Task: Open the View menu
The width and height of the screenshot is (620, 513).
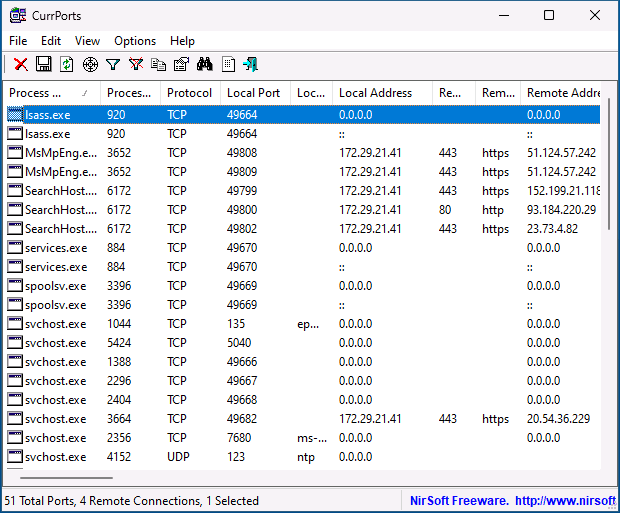Action: [87, 41]
